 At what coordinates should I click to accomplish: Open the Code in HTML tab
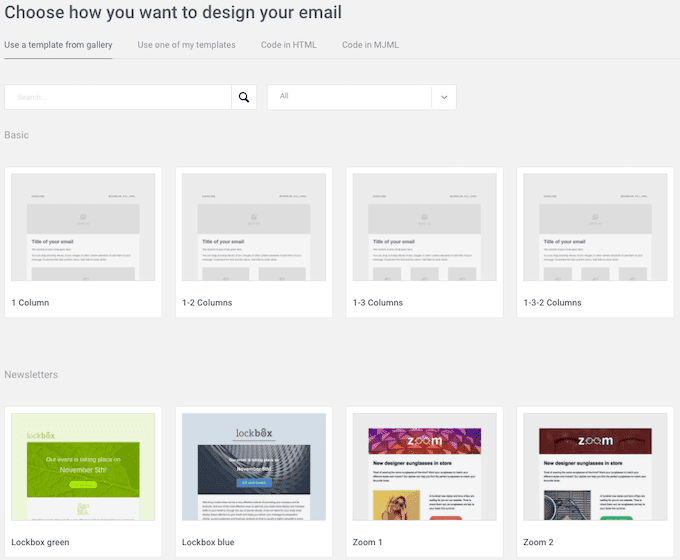pyautogui.click(x=288, y=45)
